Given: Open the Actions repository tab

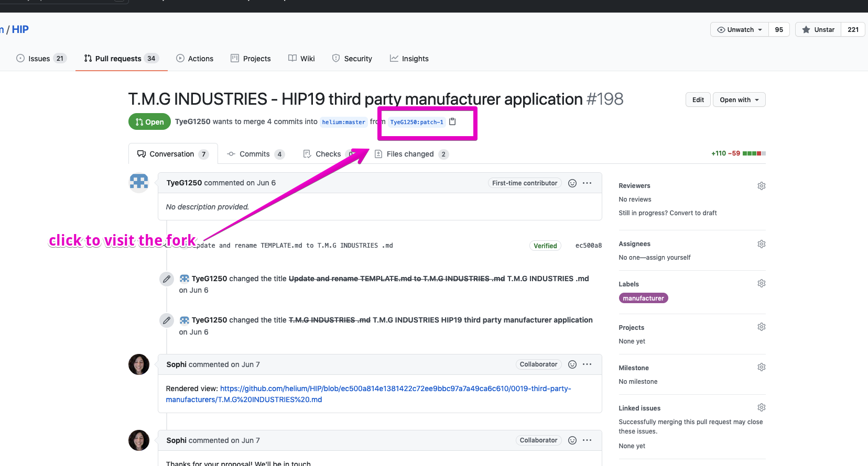Looking at the screenshot, I should (194, 59).
